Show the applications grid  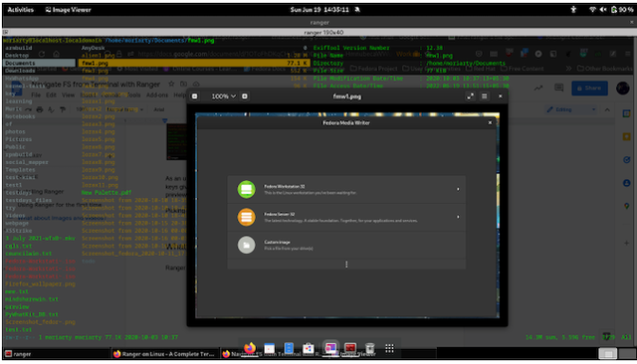[389, 348]
